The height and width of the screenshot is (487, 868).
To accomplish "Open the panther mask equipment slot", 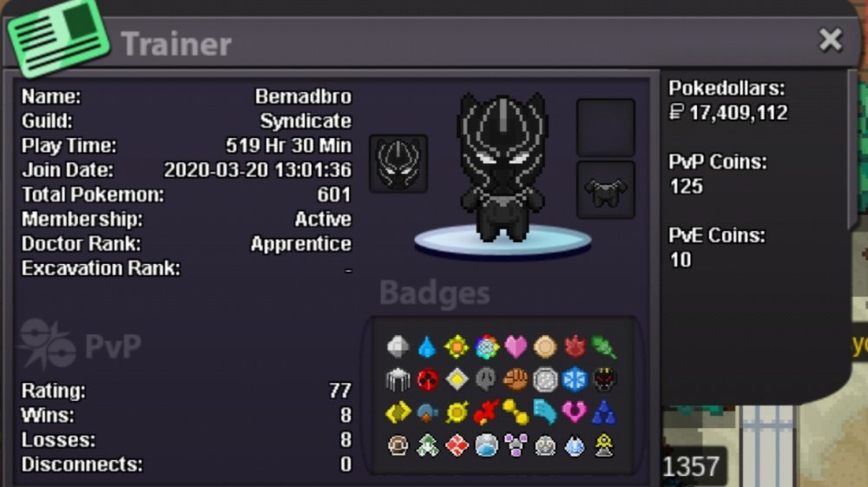I will click(398, 163).
